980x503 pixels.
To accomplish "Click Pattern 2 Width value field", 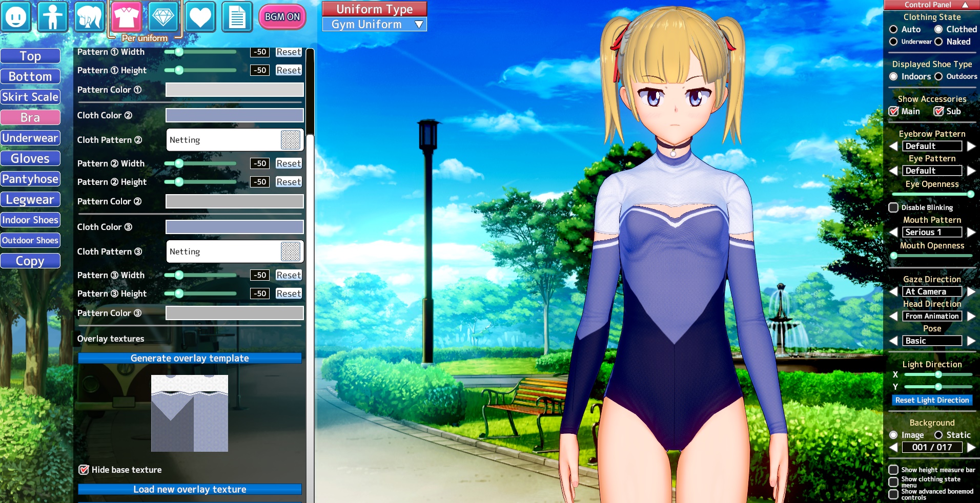I will tap(260, 163).
